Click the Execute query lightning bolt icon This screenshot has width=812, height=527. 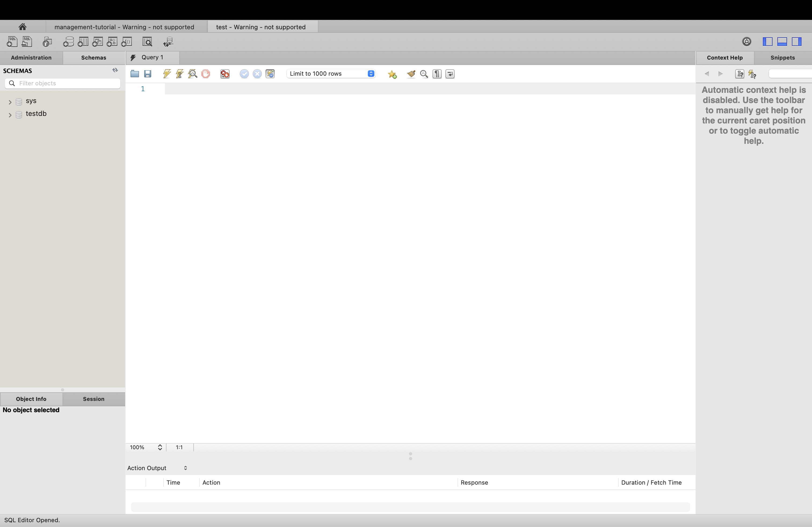pos(166,74)
